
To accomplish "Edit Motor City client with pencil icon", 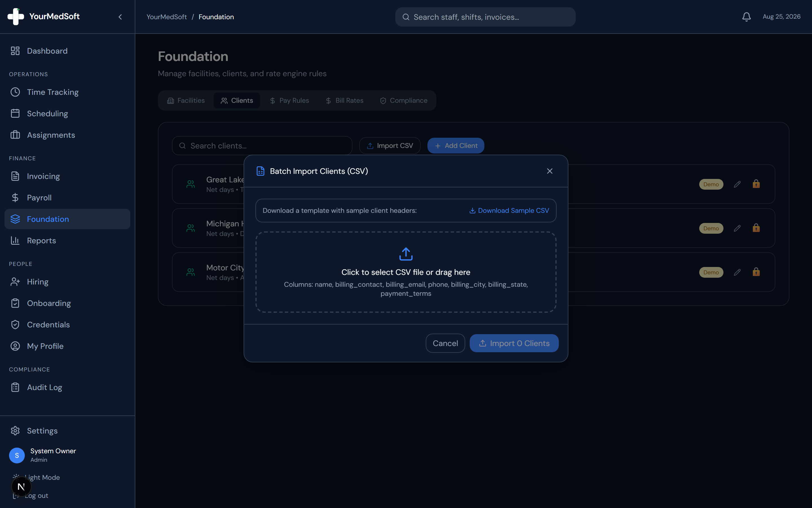I will tap(737, 272).
